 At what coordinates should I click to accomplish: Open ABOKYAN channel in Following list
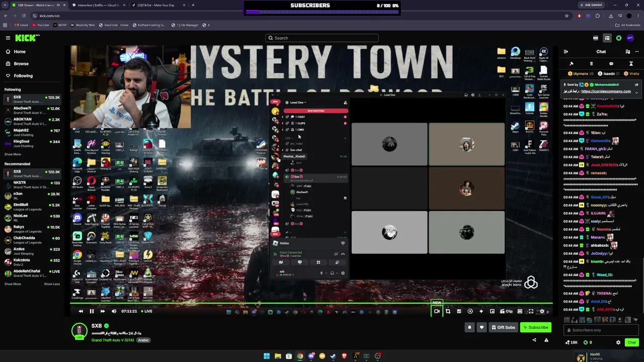[x=33, y=121]
